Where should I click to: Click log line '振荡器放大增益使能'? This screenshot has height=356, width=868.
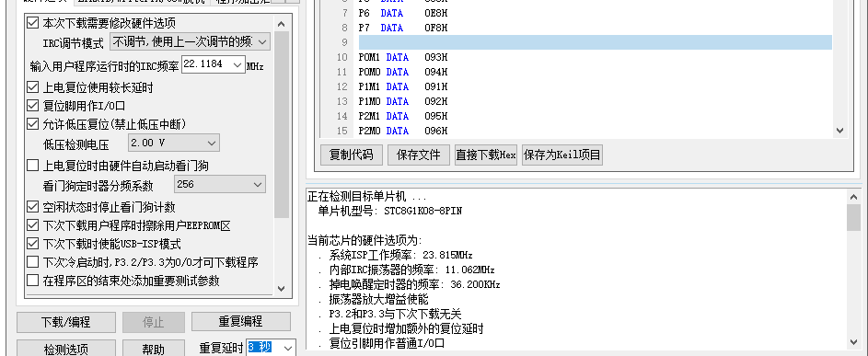378,300
